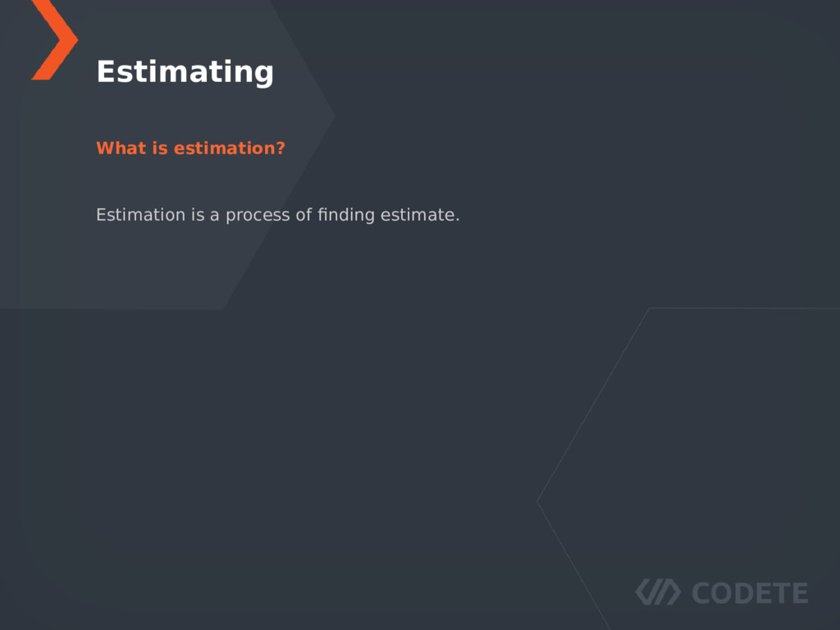Click the word "estimation?" in the orange heading
Screen dimensions: 840x630
coord(230,148)
